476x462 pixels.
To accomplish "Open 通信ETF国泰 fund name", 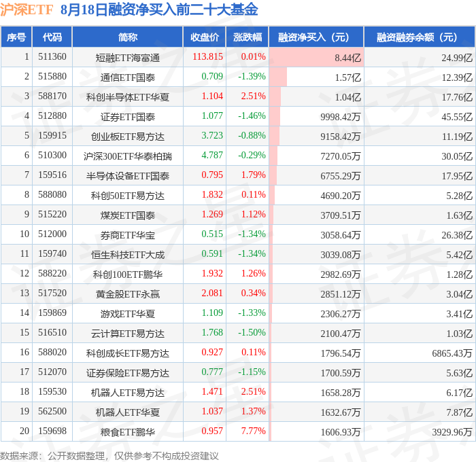I will pos(128,77).
